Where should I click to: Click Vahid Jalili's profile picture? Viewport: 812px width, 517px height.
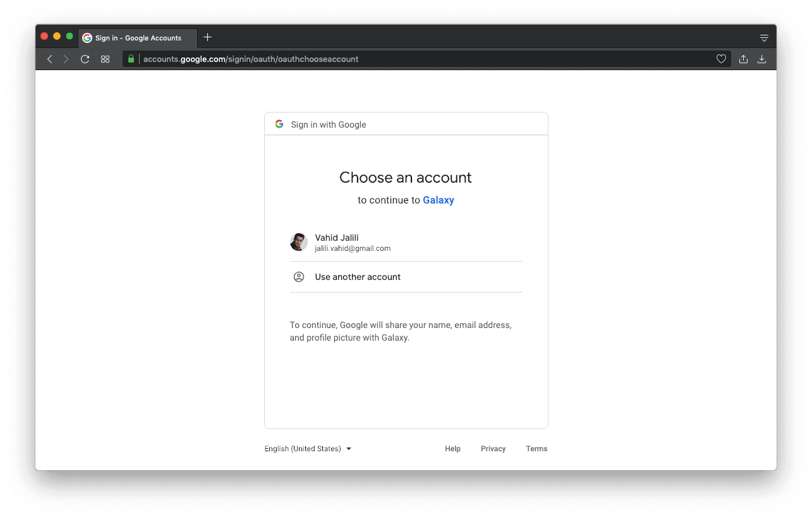tap(299, 242)
